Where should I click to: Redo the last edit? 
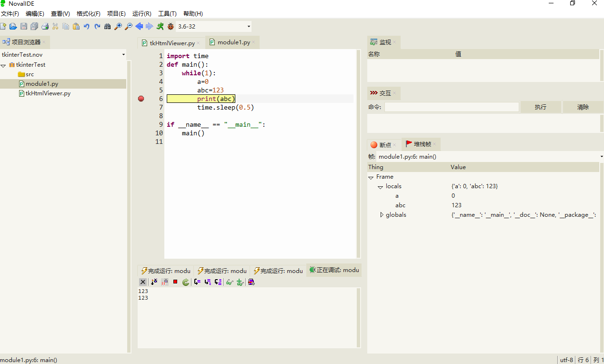(x=97, y=26)
